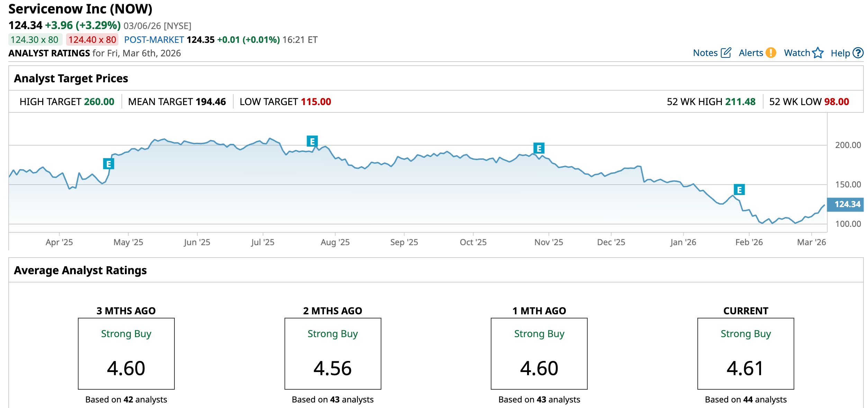Click the earnings E marker near Nov '25
The width and height of the screenshot is (868, 408).
pyautogui.click(x=539, y=149)
